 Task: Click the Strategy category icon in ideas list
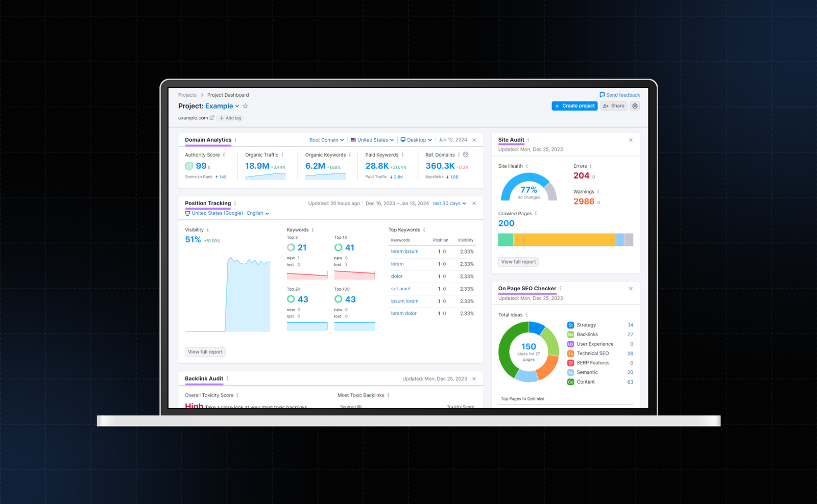pyautogui.click(x=570, y=325)
